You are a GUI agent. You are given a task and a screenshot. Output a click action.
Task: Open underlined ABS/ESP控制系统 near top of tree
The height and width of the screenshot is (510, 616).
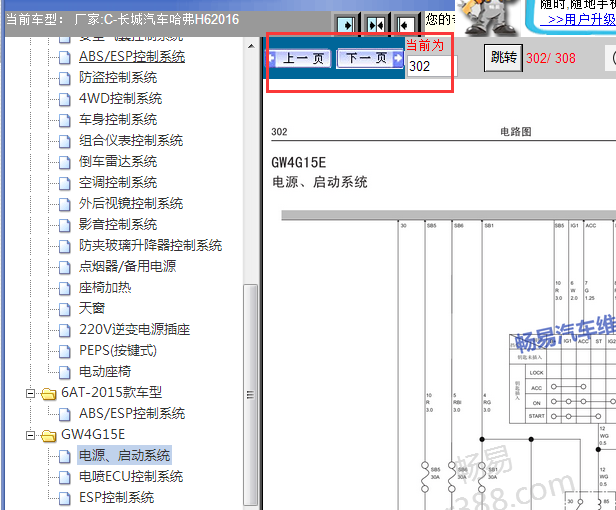[x=132, y=57]
